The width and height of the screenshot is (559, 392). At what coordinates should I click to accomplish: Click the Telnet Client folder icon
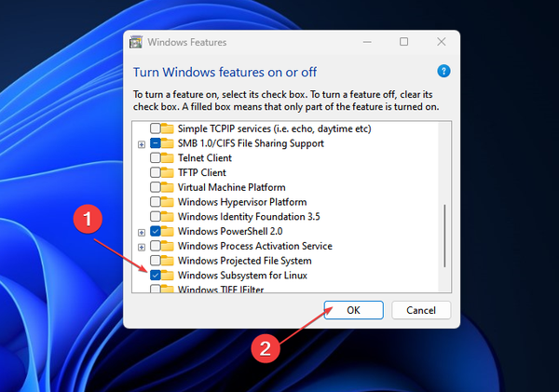pos(169,158)
